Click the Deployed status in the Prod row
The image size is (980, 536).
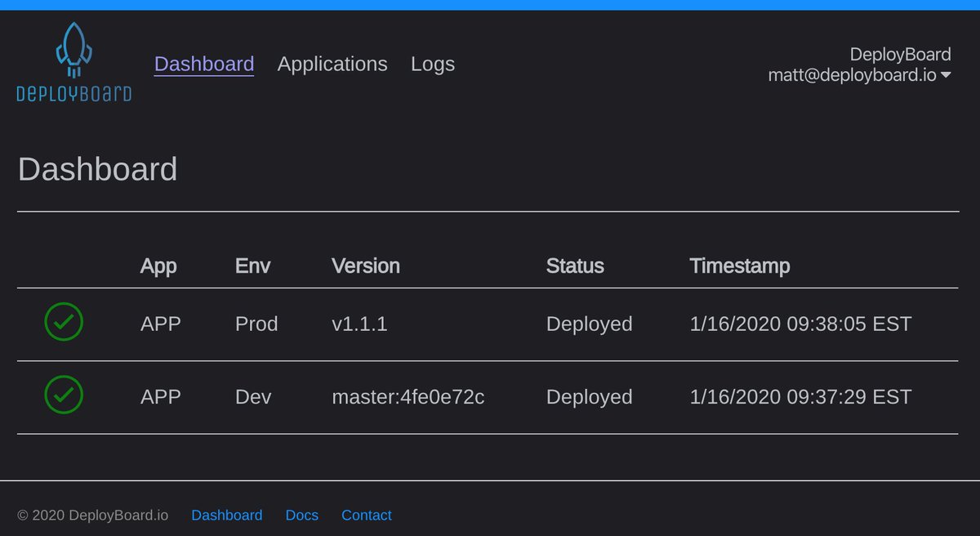tap(590, 324)
